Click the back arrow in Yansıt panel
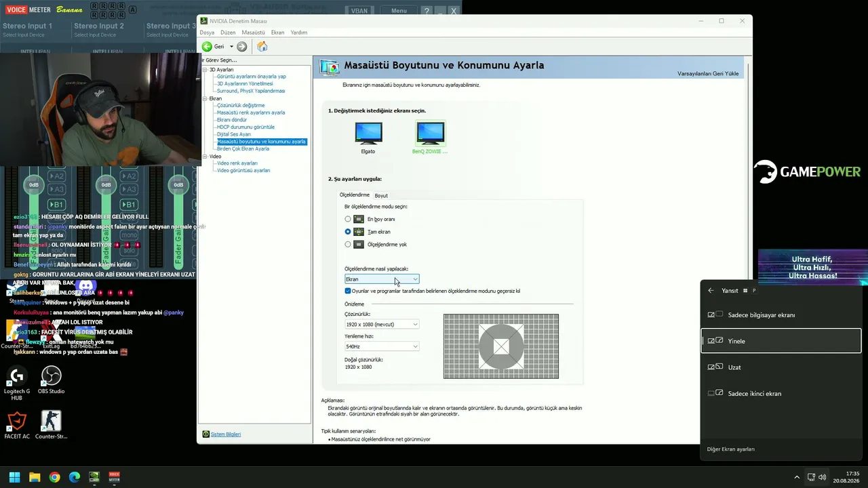The height and width of the screenshot is (488, 868). 711,290
